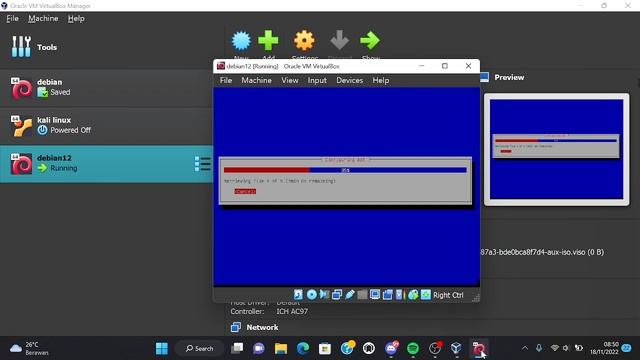Screen dimensions: 640x360
Task: Click the debian12 preview thumbnail
Action: pyautogui.click(x=556, y=149)
